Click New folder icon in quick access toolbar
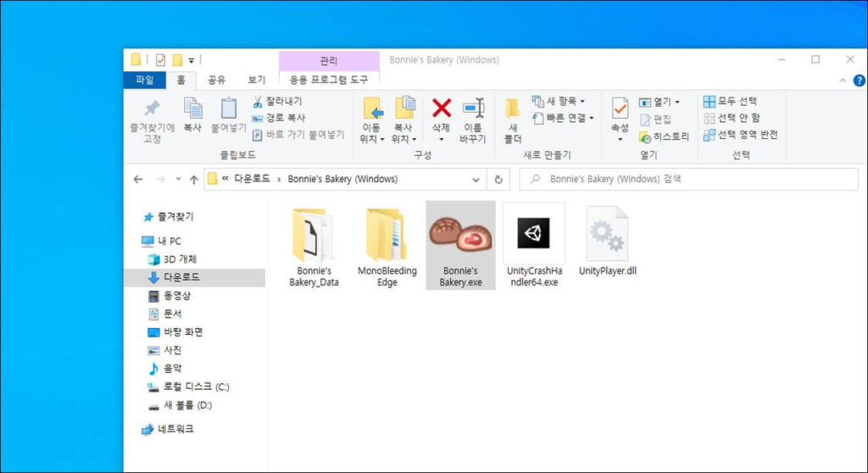 point(177,60)
